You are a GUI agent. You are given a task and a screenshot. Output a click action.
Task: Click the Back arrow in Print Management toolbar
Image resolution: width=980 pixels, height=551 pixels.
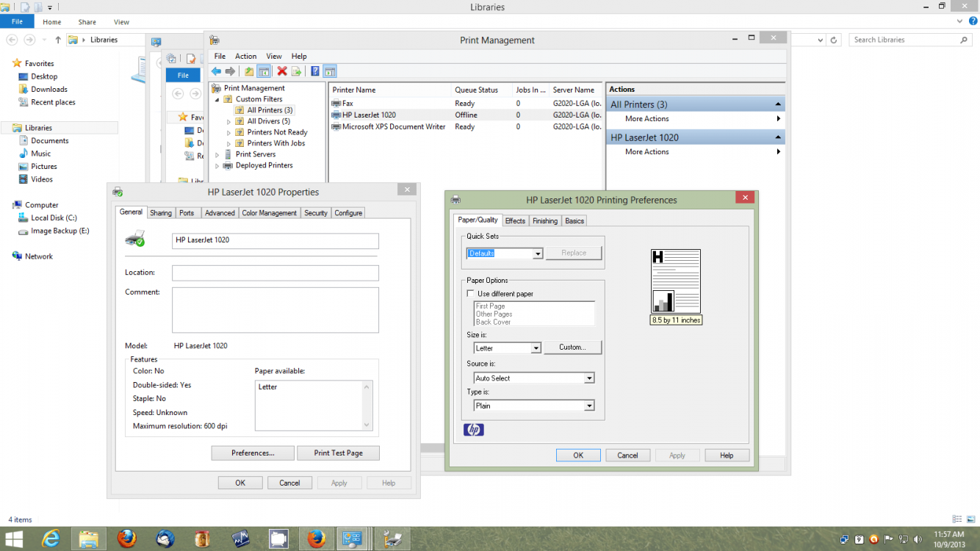[216, 71]
